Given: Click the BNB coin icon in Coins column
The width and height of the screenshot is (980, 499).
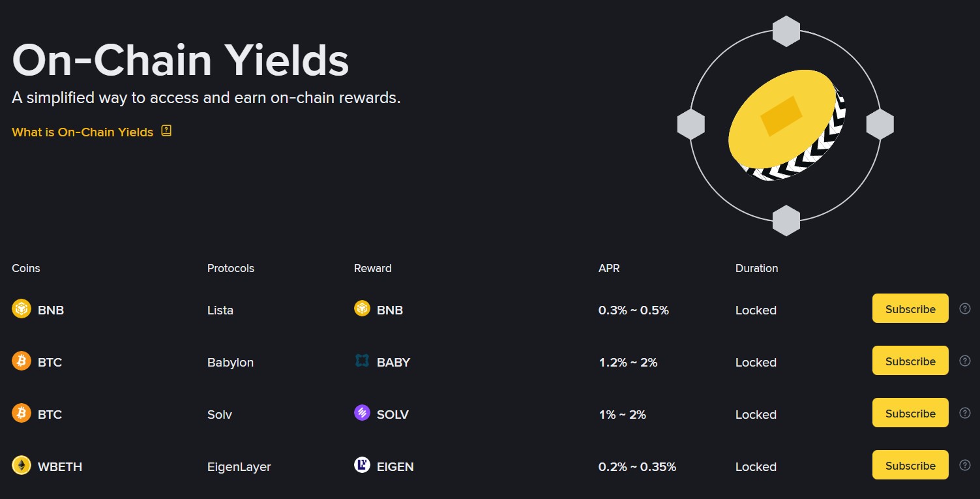Looking at the screenshot, I should click(x=22, y=309).
